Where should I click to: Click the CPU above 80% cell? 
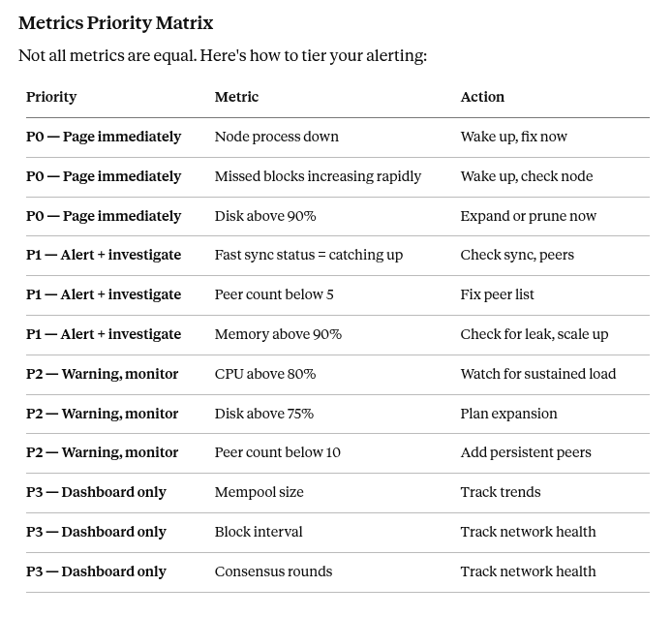tap(265, 374)
